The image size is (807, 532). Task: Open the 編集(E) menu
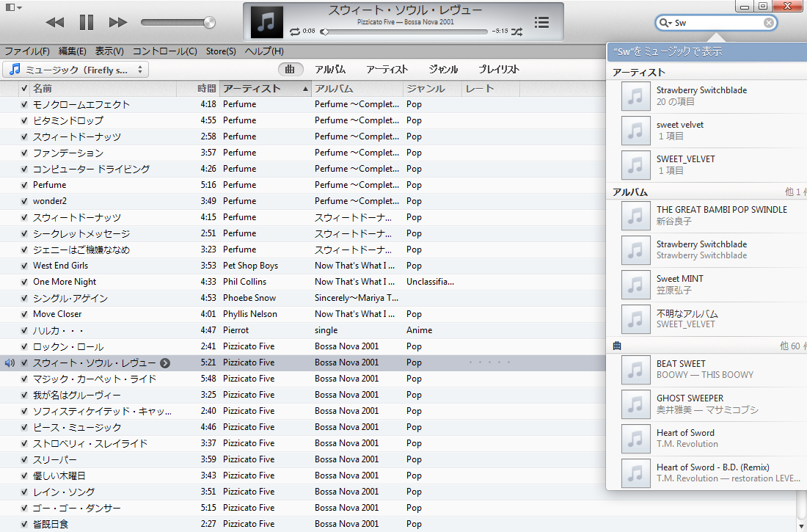pos(72,51)
